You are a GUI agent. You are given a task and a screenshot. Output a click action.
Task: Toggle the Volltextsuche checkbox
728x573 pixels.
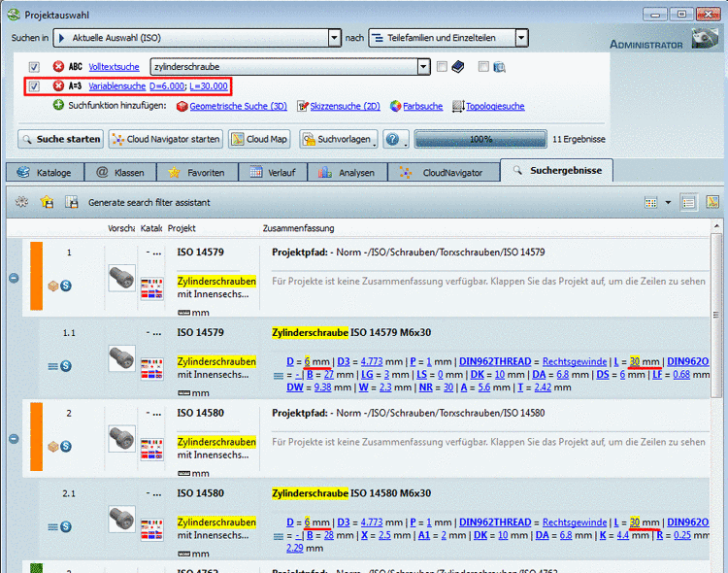(34, 67)
